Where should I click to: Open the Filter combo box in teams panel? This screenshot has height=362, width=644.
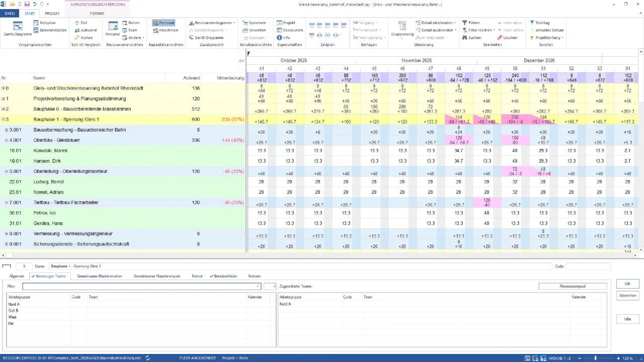click(258, 287)
